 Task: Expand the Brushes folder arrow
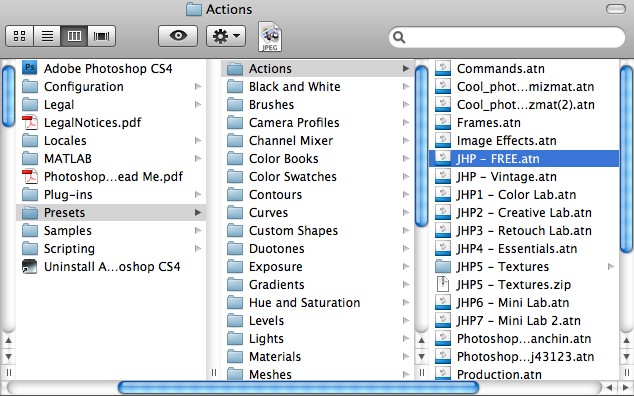(x=406, y=104)
